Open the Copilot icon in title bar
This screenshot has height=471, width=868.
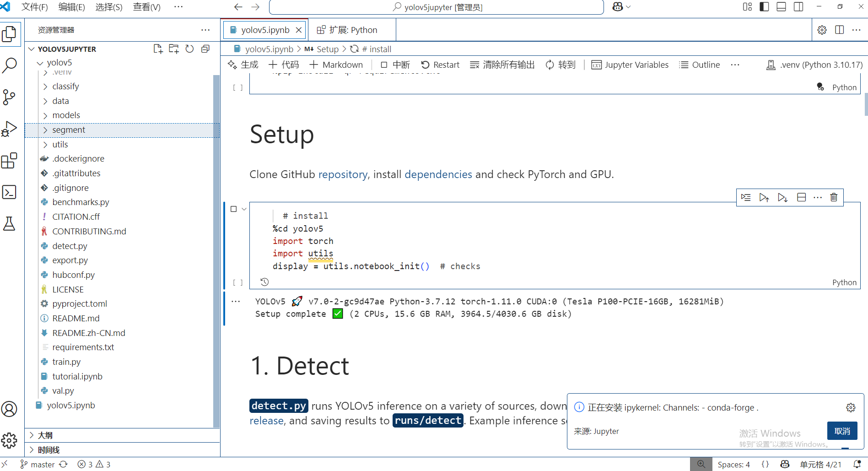618,7
